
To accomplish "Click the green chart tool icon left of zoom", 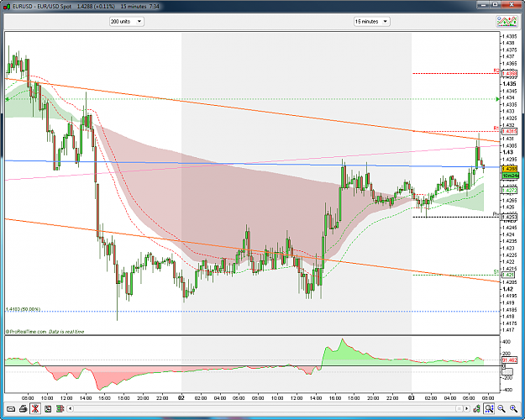I will tap(477, 408).
